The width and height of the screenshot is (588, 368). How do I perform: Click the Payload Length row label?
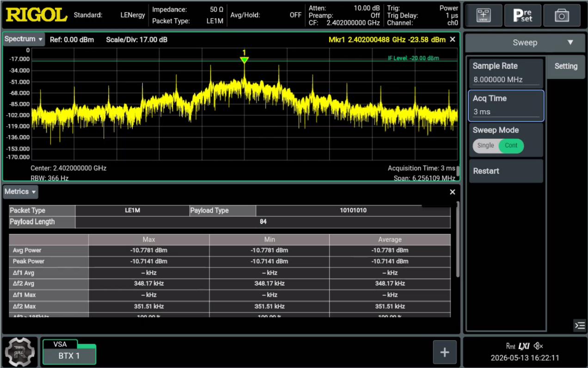(42, 222)
